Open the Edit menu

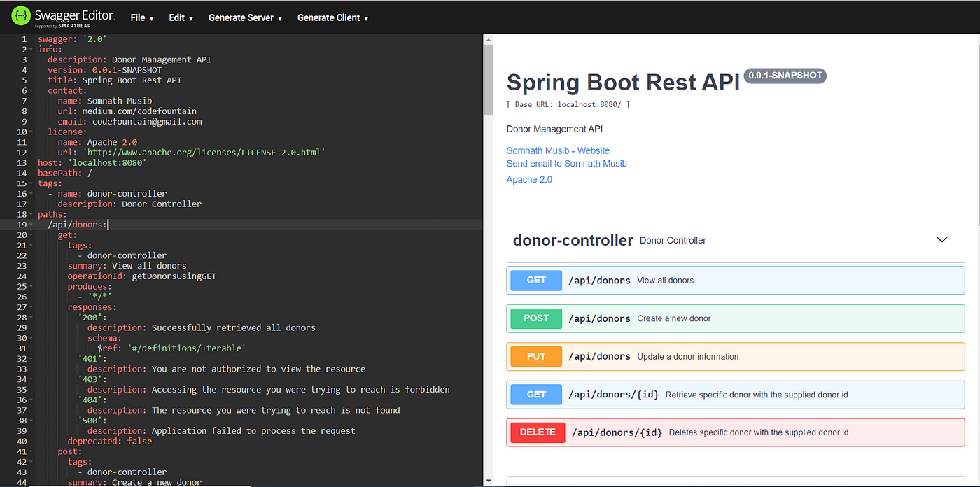click(181, 17)
